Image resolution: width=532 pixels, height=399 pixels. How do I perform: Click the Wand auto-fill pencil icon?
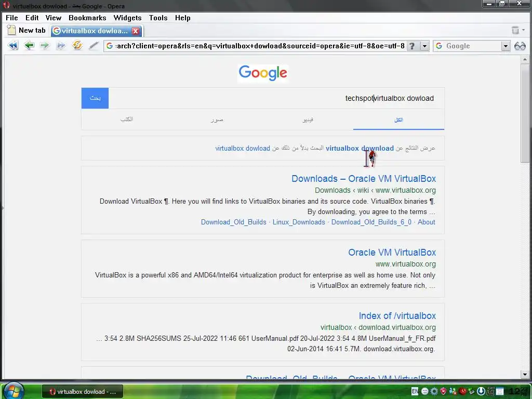tap(94, 46)
